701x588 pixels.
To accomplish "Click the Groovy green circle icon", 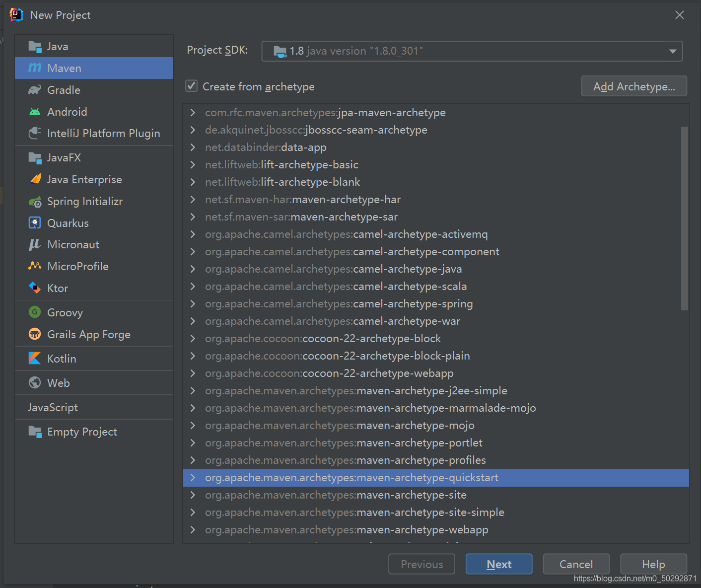I will [x=35, y=312].
